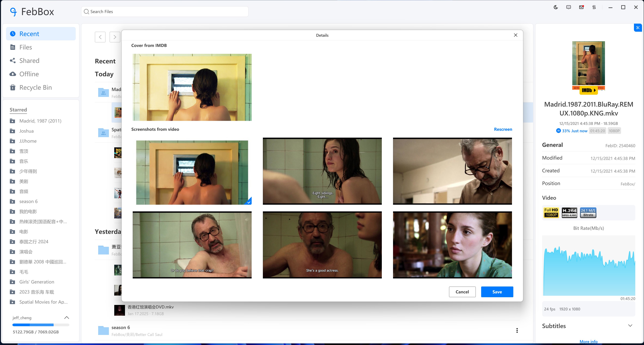This screenshot has height=345, width=644.
Task: Expand the Subtitles section
Action: [630, 326]
